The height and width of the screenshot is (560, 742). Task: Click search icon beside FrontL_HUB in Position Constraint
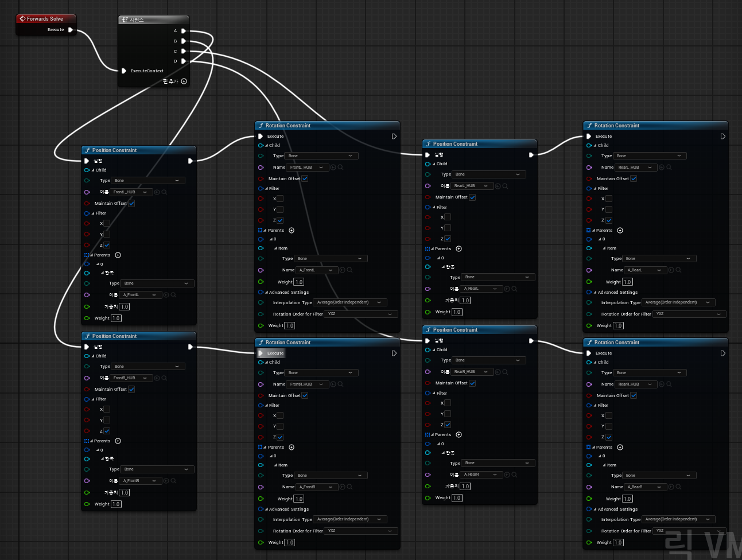pyautogui.click(x=164, y=192)
